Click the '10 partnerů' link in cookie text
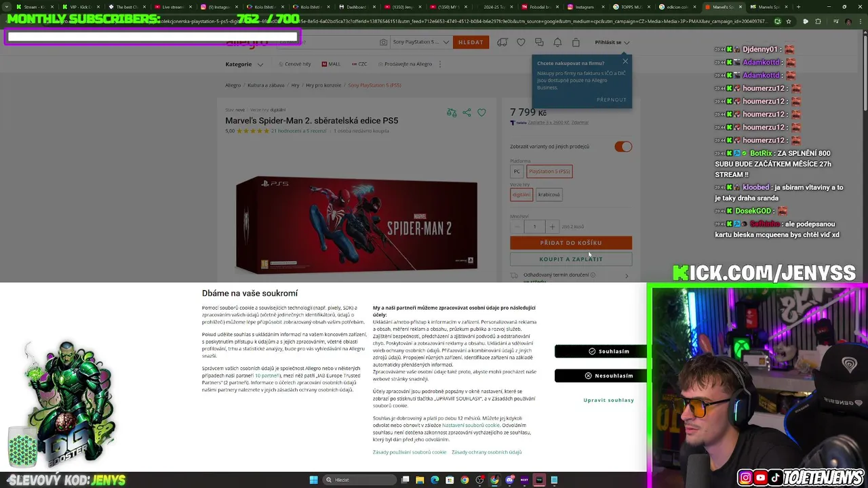The height and width of the screenshot is (488, 868). click(x=267, y=375)
